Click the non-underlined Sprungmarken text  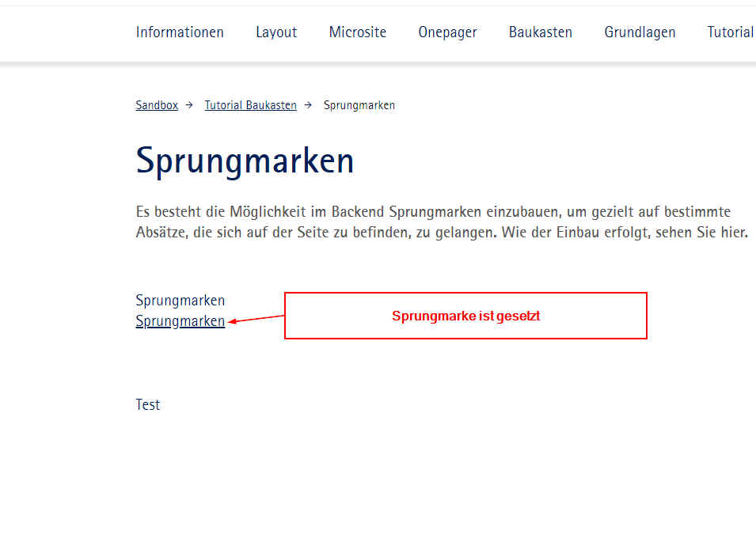pos(180,301)
